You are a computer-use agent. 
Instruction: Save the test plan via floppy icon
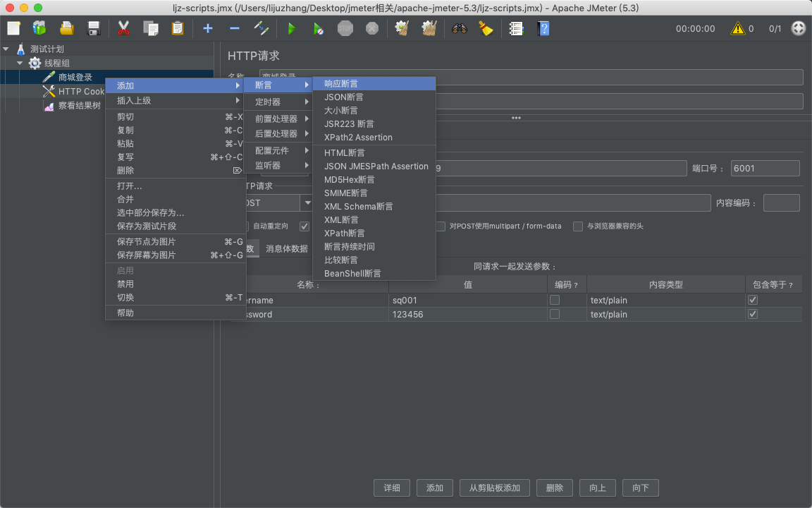click(x=94, y=28)
